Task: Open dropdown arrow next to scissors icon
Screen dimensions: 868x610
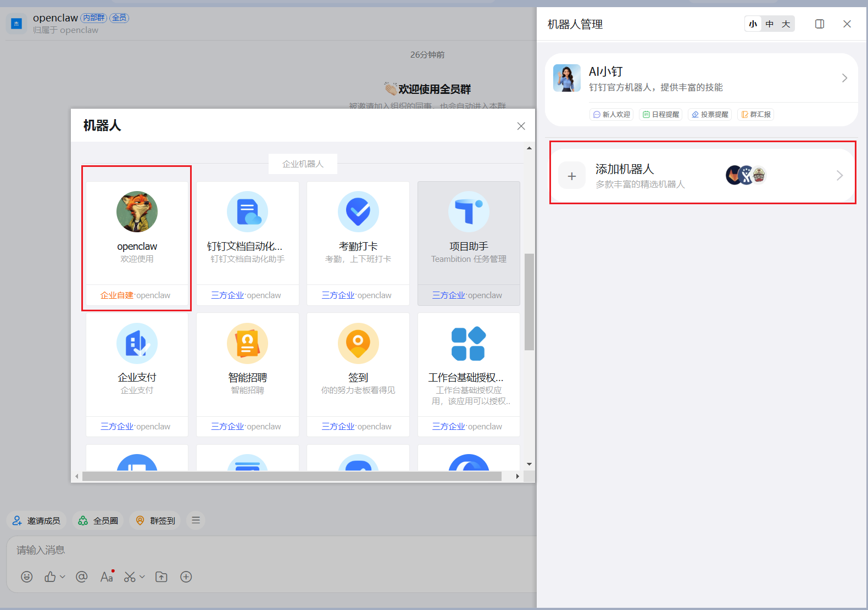Action: click(142, 577)
